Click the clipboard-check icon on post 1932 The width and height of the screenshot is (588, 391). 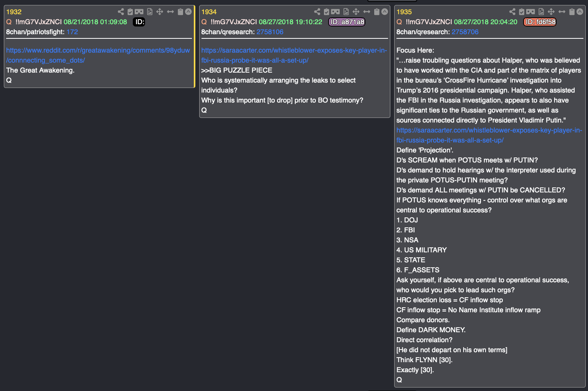tap(130, 12)
